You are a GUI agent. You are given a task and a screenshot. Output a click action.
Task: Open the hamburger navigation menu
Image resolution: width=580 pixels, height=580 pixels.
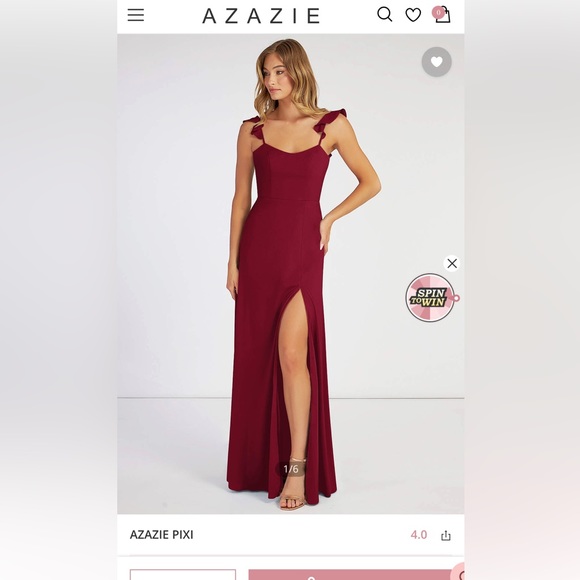point(136,15)
